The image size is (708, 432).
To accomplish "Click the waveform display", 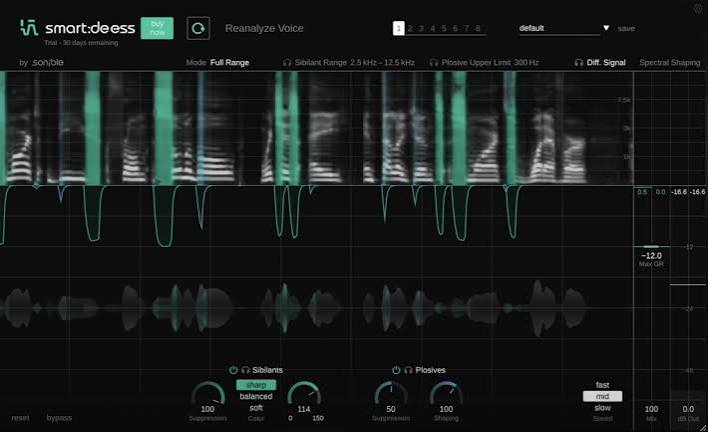I will pos(293,308).
